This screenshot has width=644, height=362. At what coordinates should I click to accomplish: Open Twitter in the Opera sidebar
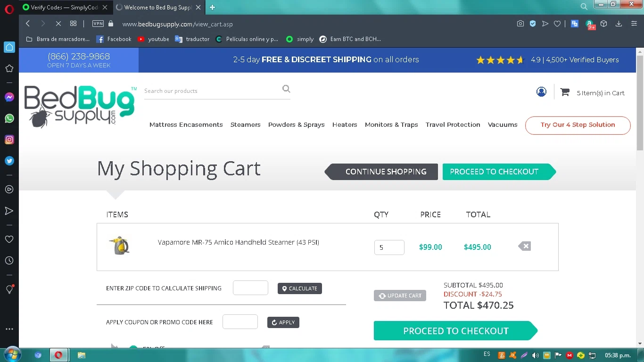click(x=9, y=161)
